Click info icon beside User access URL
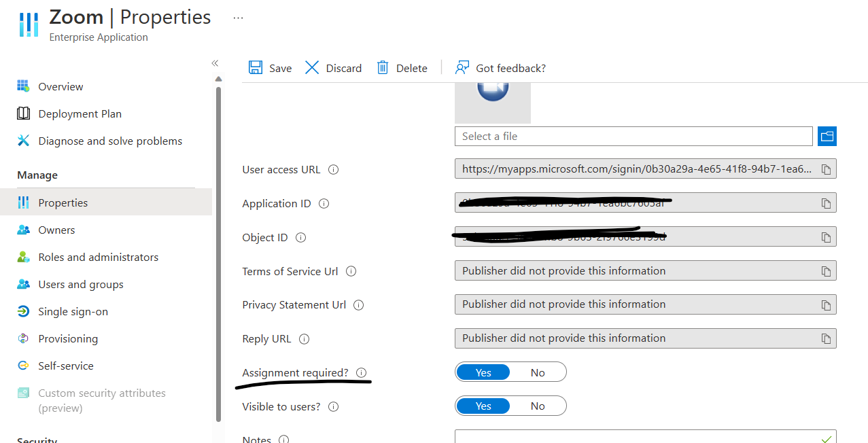The width and height of the screenshot is (868, 443). tap(333, 169)
